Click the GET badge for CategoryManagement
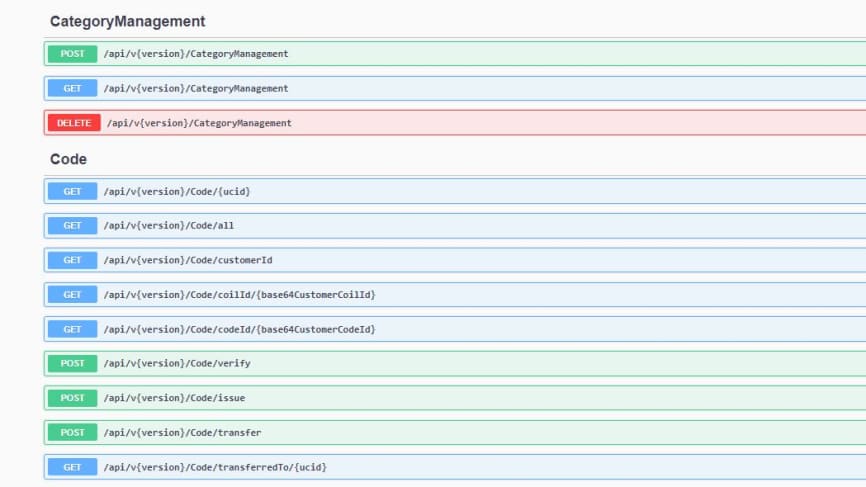 click(72, 88)
